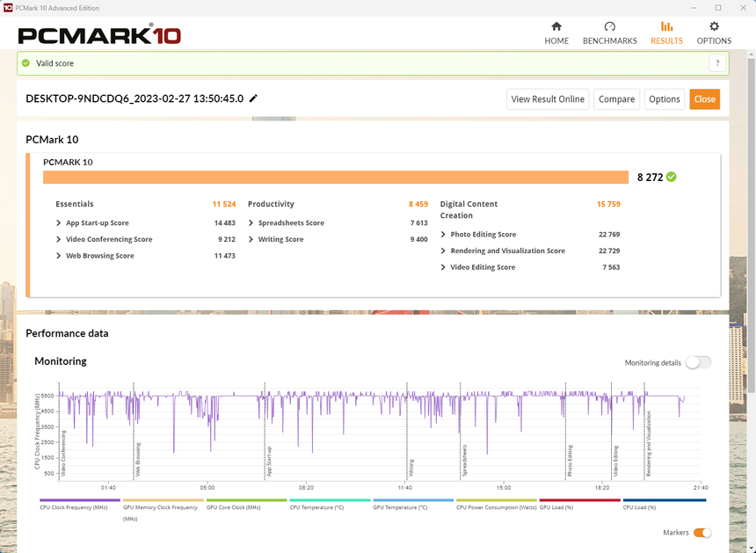Image resolution: width=756 pixels, height=553 pixels.
Task: Click the Web Browsing marker on chart
Action: (138, 457)
